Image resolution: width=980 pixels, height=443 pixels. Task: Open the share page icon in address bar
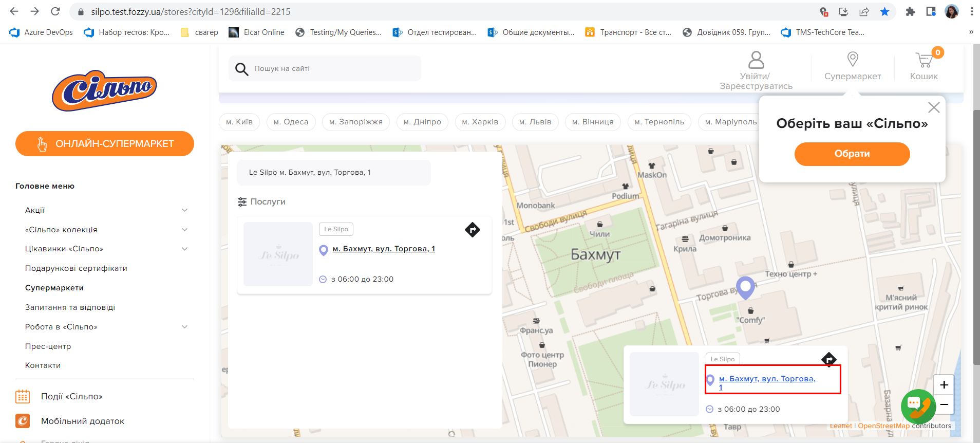[864, 11]
